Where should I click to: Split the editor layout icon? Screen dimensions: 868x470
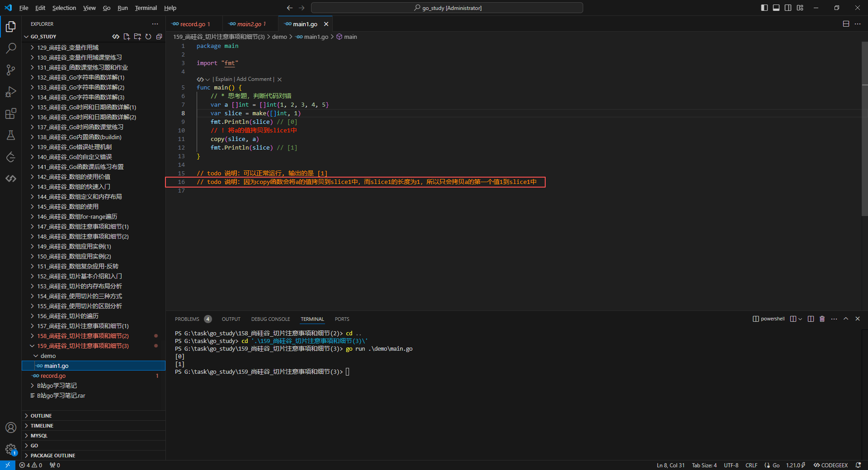tap(846, 24)
